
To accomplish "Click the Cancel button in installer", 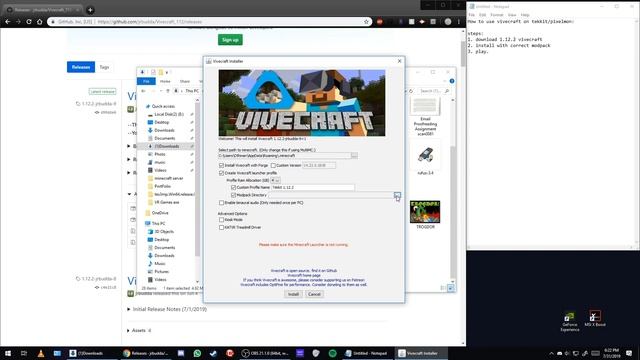I will [x=314, y=294].
